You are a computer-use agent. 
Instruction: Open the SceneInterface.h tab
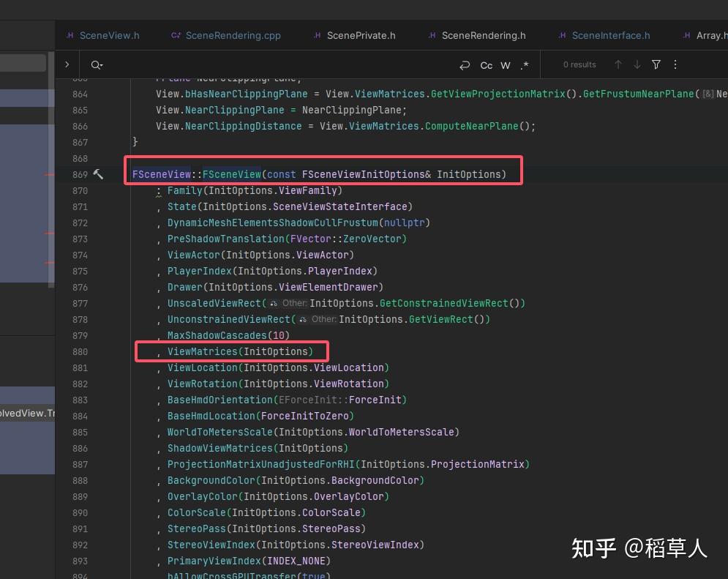click(609, 34)
